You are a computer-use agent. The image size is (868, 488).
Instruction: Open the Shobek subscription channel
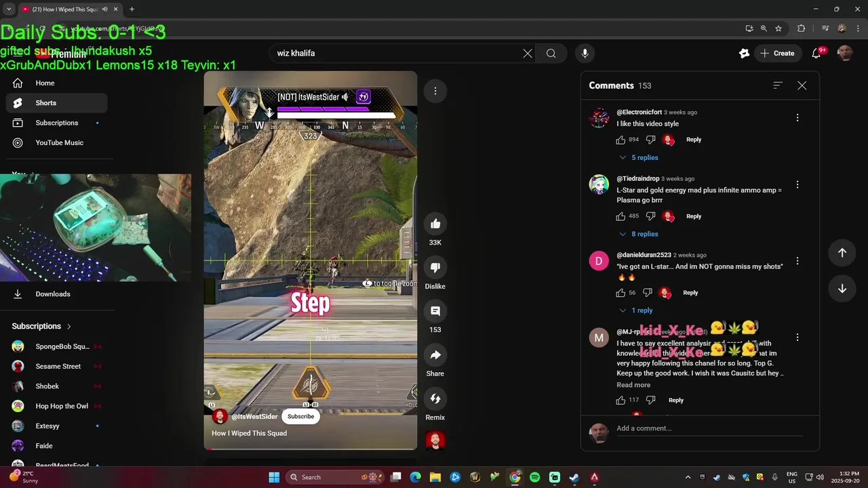pyautogui.click(x=57, y=386)
